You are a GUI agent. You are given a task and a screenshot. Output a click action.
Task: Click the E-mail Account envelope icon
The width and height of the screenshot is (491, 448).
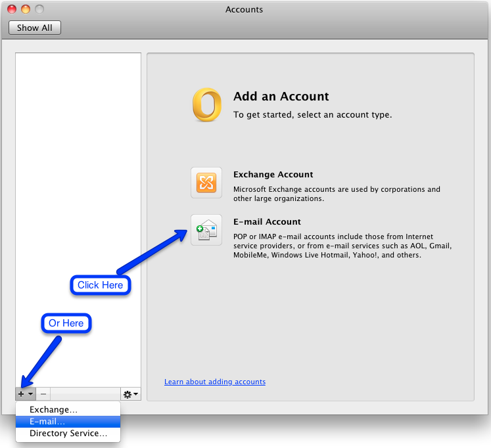[206, 230]
